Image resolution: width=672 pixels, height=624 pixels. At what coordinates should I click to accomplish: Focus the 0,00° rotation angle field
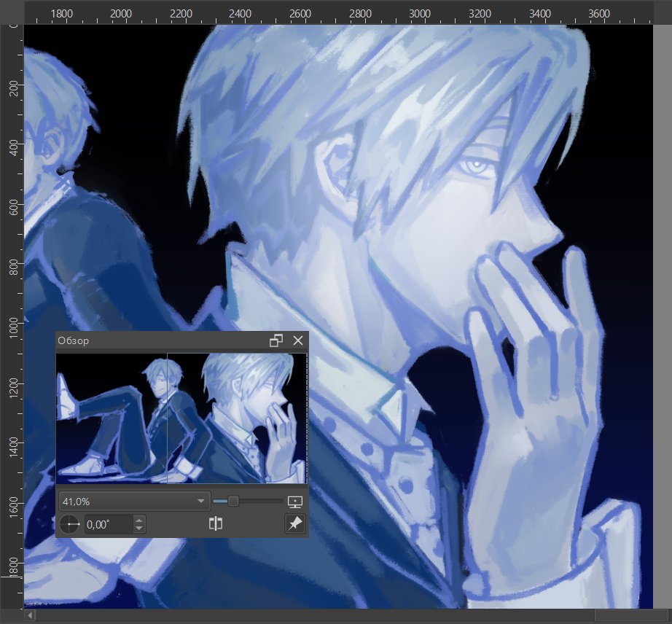(108, 524)
